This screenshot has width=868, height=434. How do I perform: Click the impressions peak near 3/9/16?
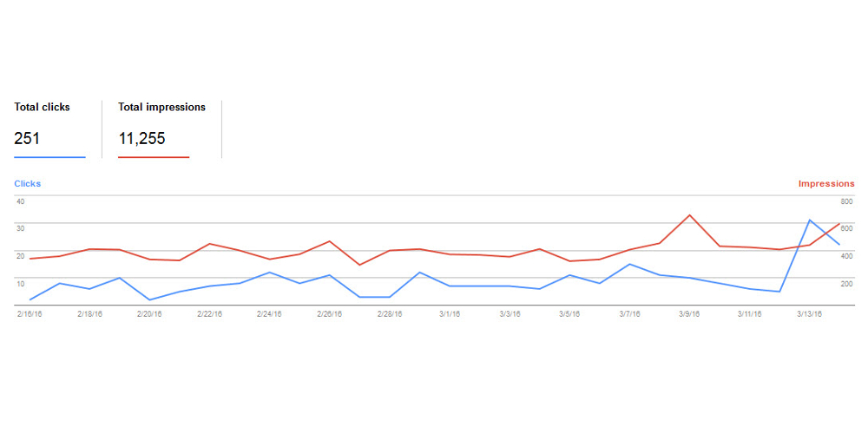point(689,214)
